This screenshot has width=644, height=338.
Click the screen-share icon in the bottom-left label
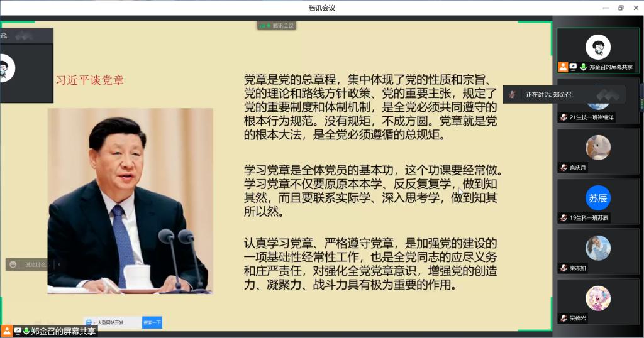(18, 331)
